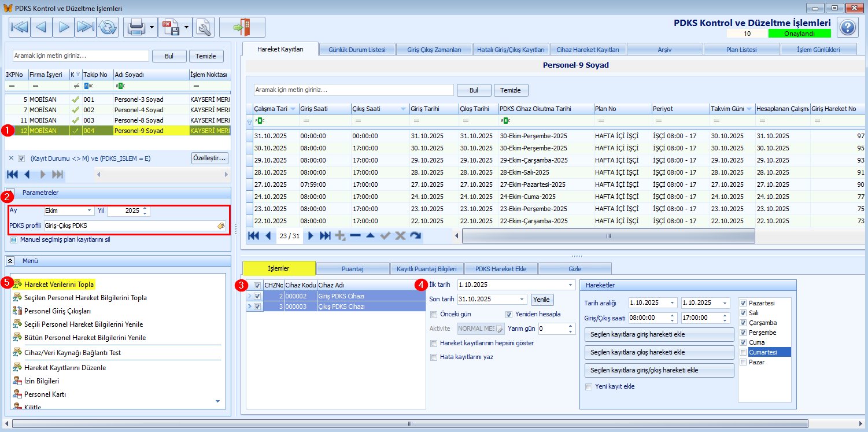Image resolution: width=868 pixels, height=432 pixels.
Task: Check the Cumartesi day checkbox
Action: pyautogui.click(x=744, y=352)
